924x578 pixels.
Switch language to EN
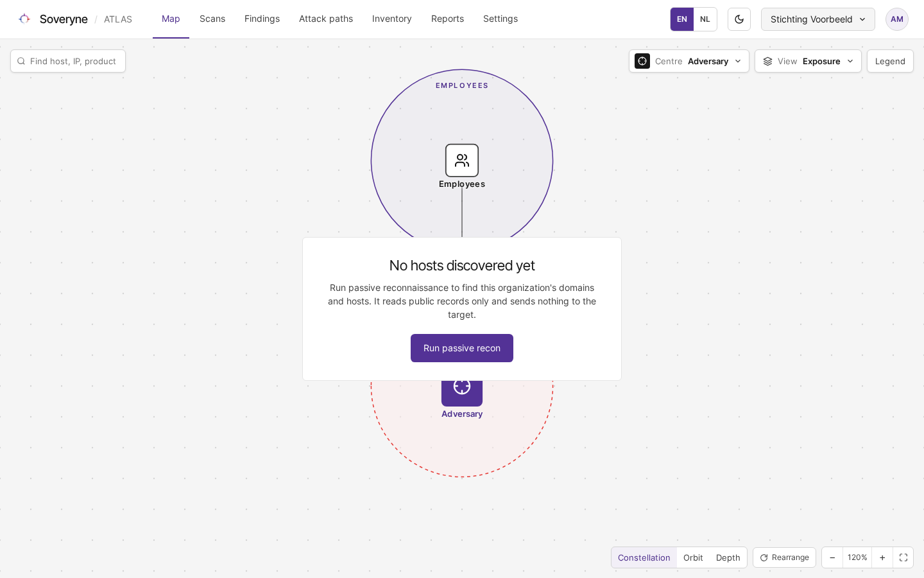pyautogui.click(x=682, y=19)
